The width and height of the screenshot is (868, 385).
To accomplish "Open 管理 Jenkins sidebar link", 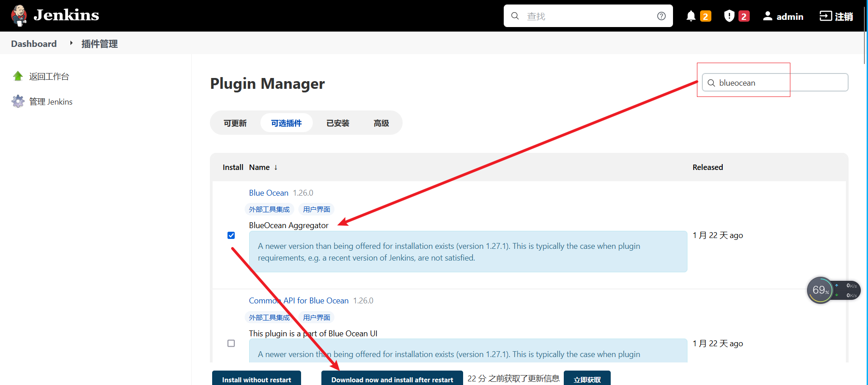I will click(x=51, y=102).
